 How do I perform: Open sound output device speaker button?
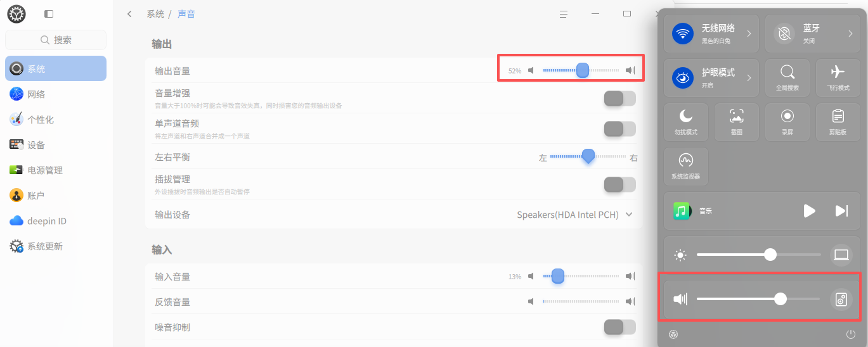click(841, 299)
